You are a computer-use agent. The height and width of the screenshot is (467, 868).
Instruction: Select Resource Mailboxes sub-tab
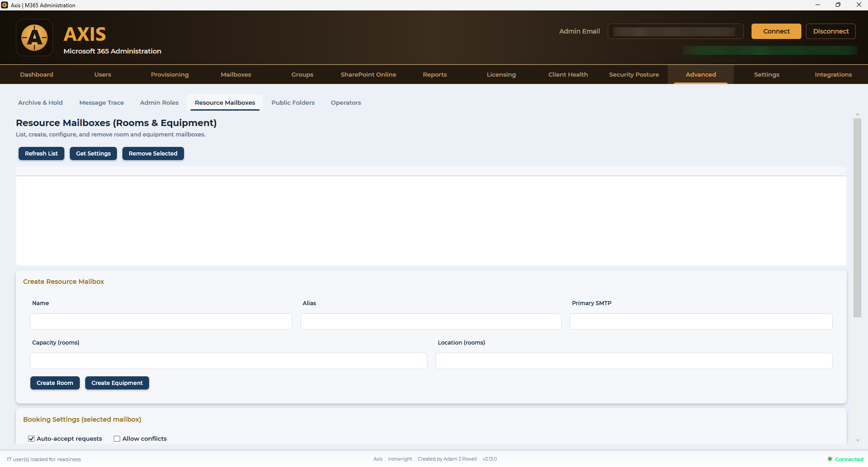click(x=225, y=102)
